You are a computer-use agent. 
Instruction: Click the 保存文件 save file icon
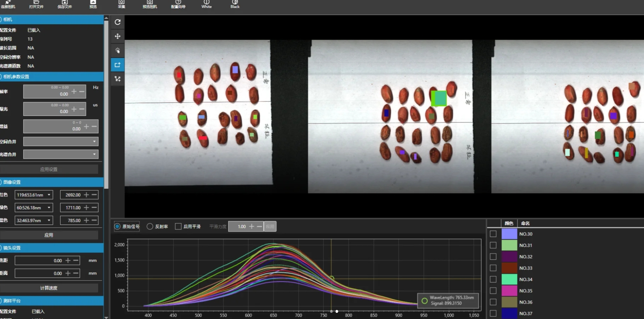64,4
